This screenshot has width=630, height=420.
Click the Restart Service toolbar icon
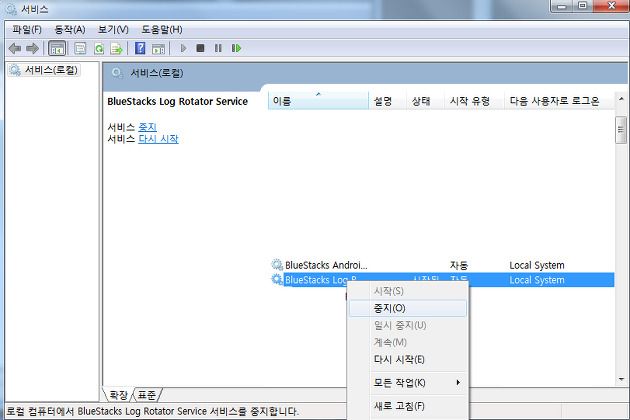coord(236,48)
